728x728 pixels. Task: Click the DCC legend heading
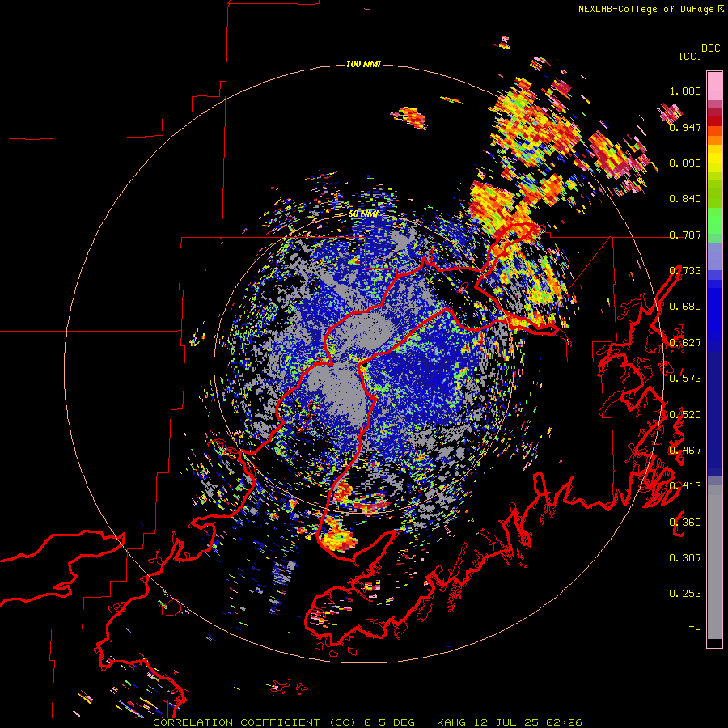[x=710, y=49]
